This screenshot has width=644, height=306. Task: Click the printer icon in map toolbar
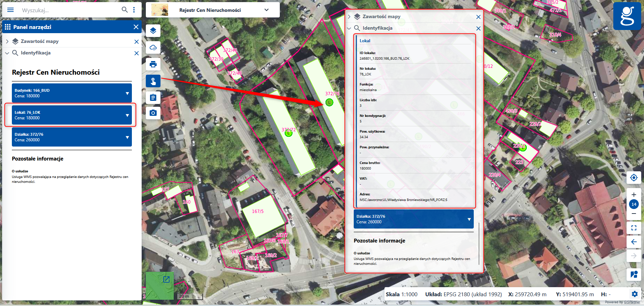click(153, 64)
